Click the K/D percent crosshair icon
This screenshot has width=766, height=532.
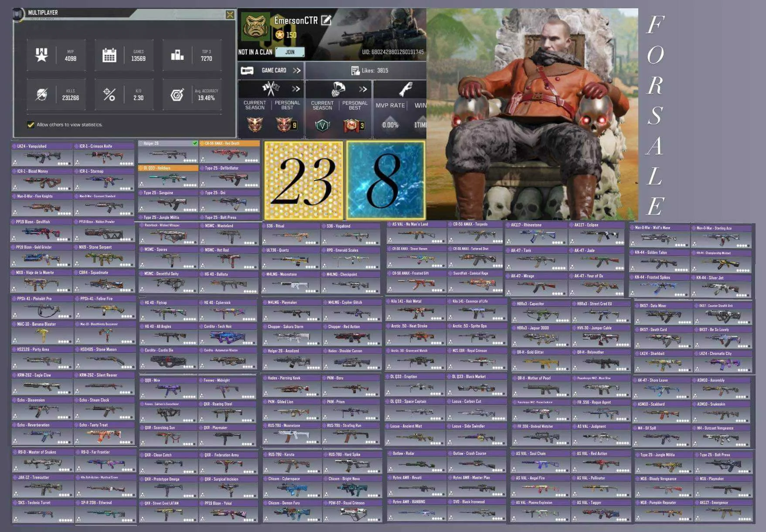coord(109,94)
